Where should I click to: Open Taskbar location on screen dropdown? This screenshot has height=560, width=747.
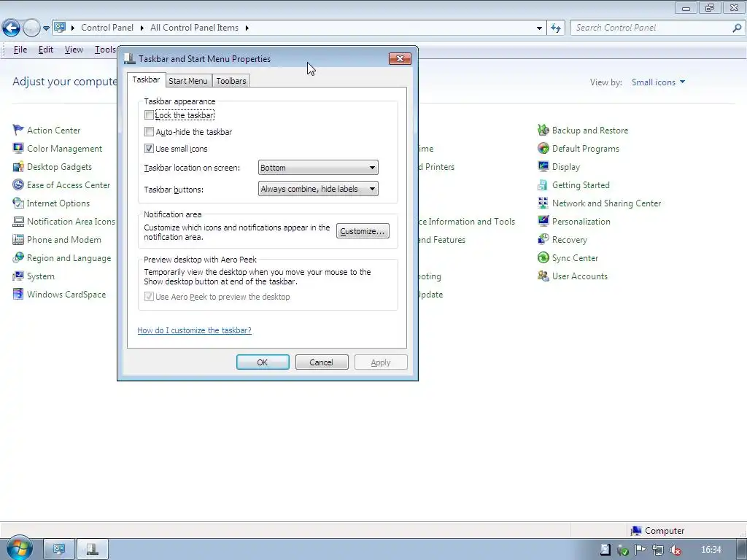pyautogui.click(x=318, y=168)
